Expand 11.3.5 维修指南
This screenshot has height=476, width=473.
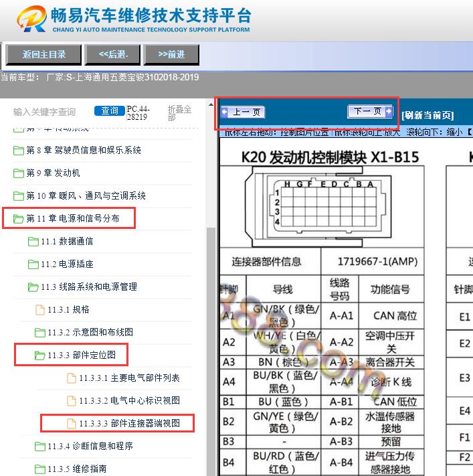pos(77,469)
